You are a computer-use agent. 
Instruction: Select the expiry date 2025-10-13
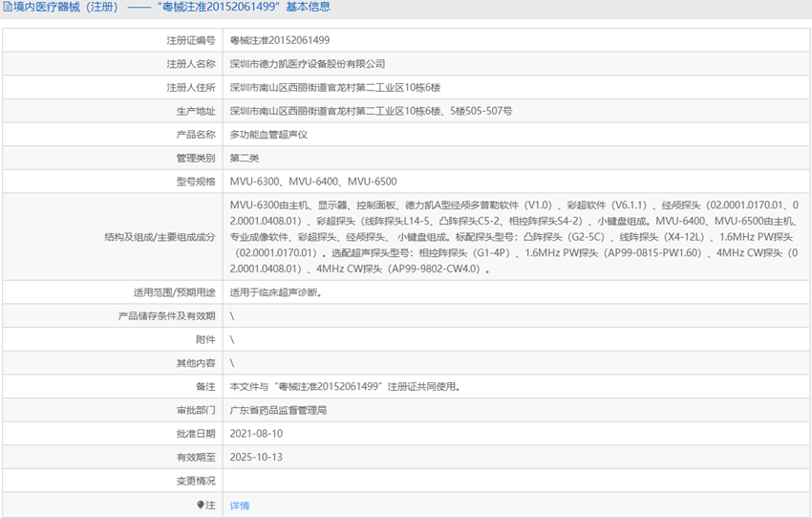pyautogui.click(x=256, y=458)
